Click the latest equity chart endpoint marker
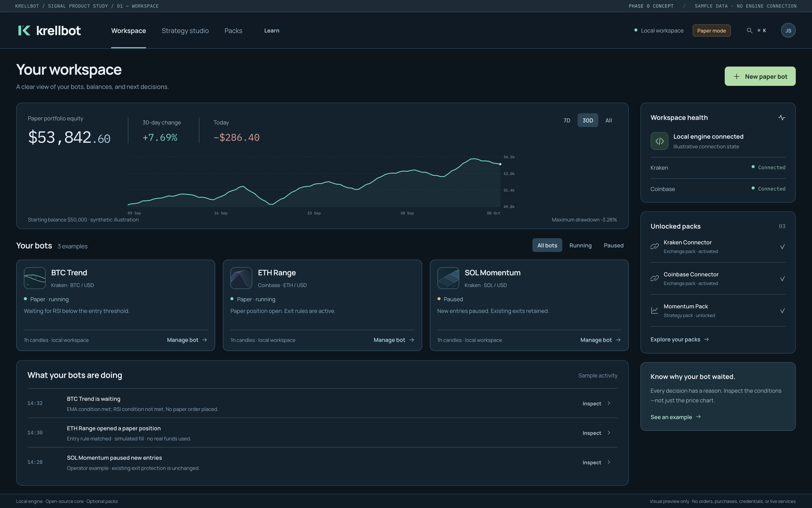The image size is (812, 508). coord(500,164)
